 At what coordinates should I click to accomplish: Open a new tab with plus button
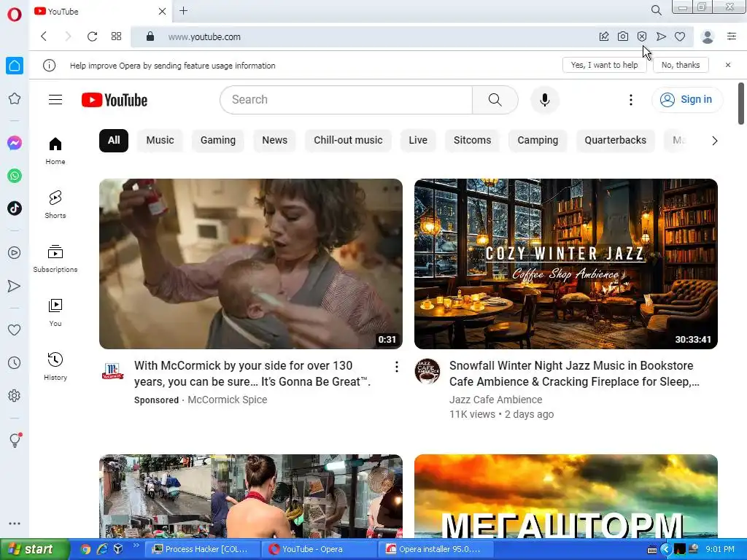tap(183, 10)
